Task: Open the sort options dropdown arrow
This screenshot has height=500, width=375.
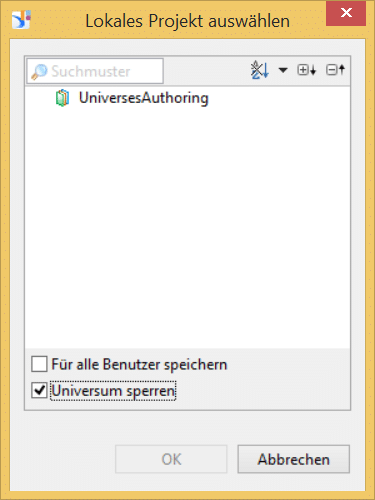Action: click(283, 70)
